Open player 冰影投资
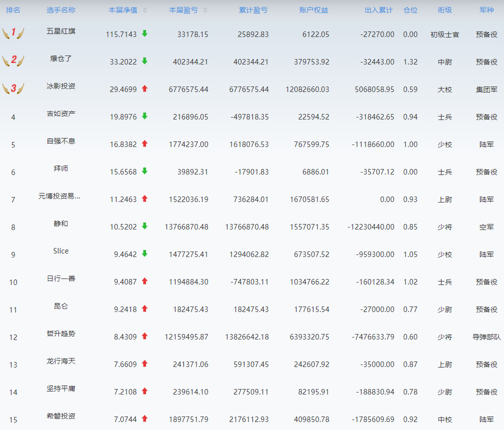The height and width of the screenshot is (430, 504). 61,86
